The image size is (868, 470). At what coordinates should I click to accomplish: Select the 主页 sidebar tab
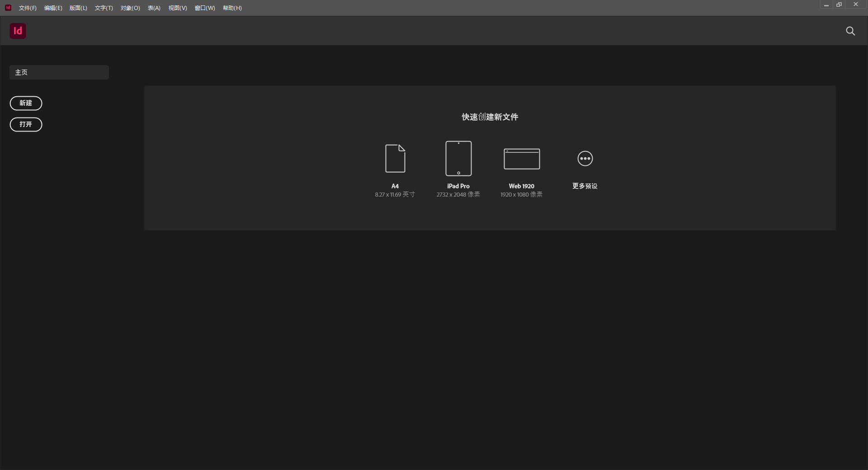click(x=59, y=72)
